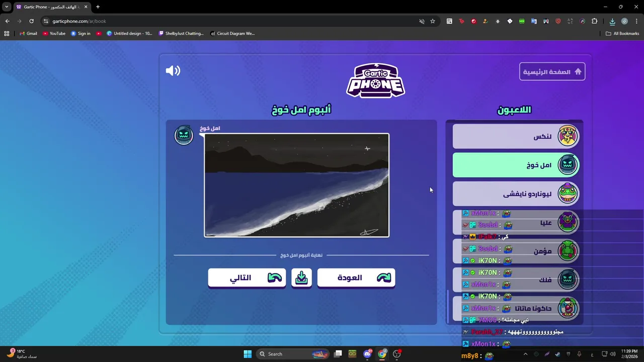The height and width of the screenshot is (362, 644).
Task: Open the Windows Start menu
Action: click(248, 354)
